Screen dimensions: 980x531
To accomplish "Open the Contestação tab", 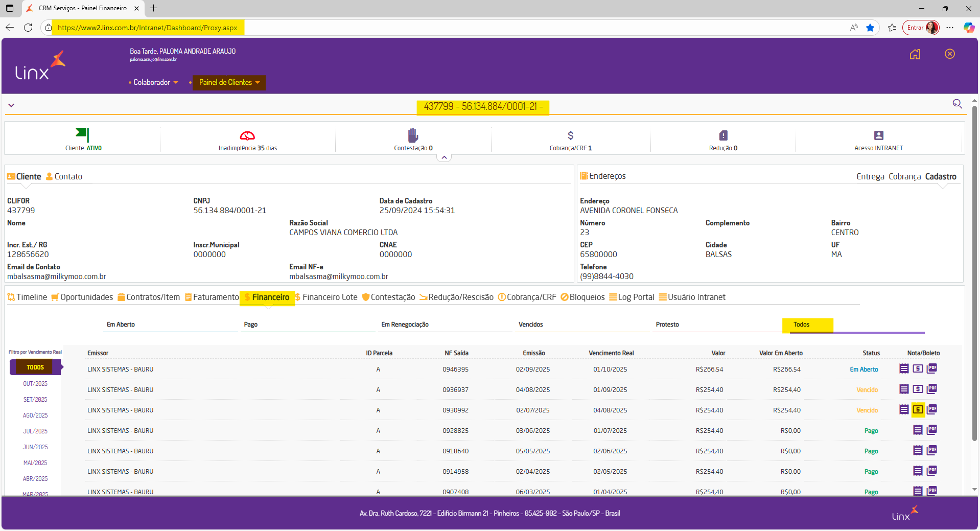I will pos(388,297).
